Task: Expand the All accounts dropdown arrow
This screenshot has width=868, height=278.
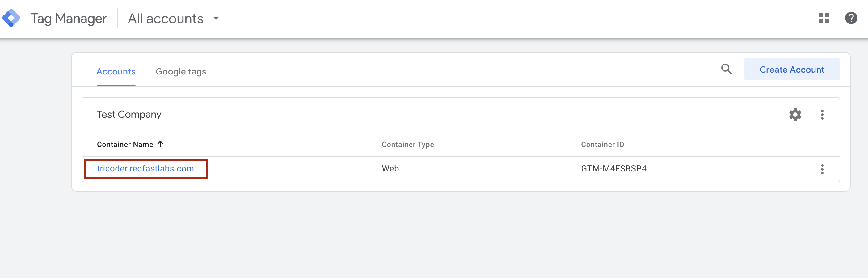Action: (x=216, y=18)
